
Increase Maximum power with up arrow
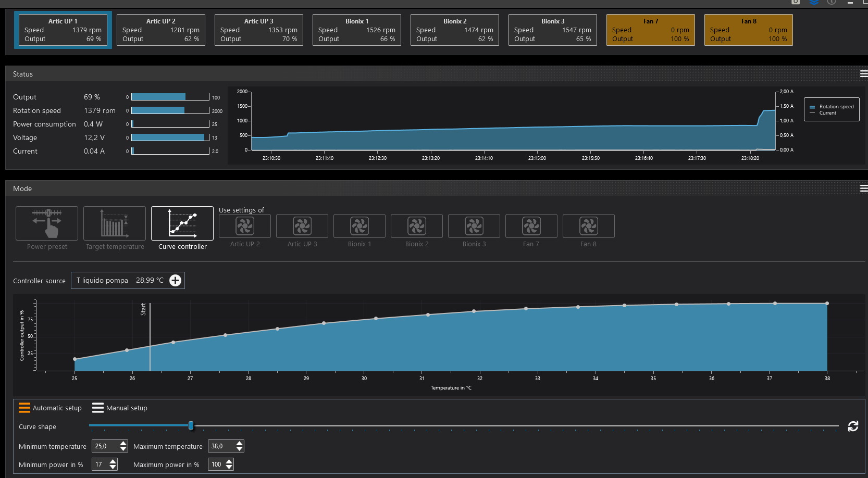coord(229,461)
